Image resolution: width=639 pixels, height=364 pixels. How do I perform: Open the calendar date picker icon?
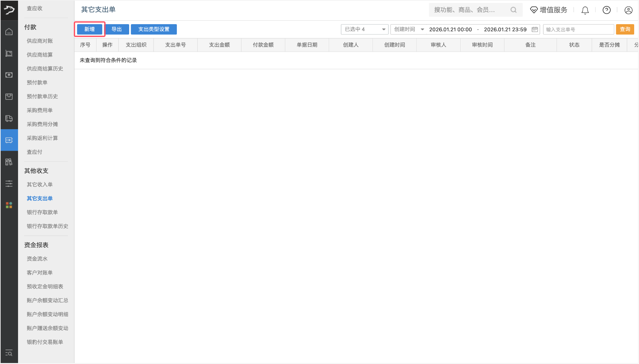tap(535, 29)
